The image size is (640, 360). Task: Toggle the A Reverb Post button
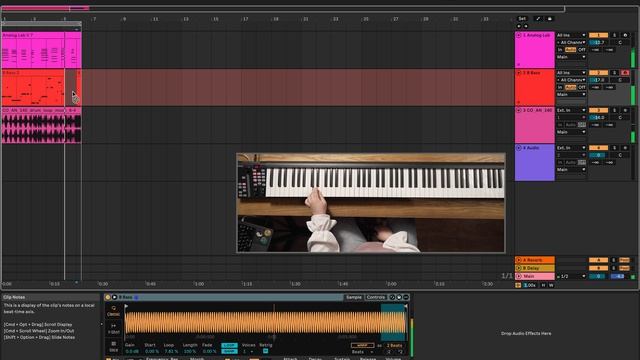click(x=624, y=260)
